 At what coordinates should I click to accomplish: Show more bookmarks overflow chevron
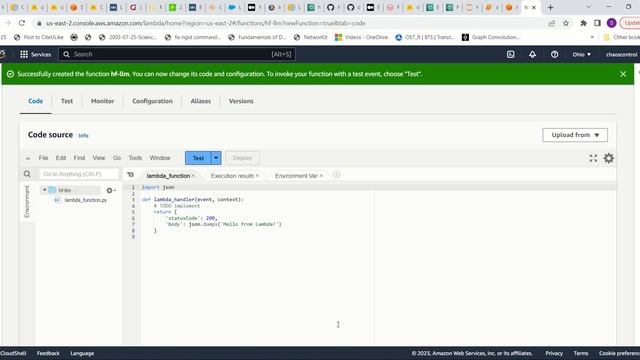[592, 37]
